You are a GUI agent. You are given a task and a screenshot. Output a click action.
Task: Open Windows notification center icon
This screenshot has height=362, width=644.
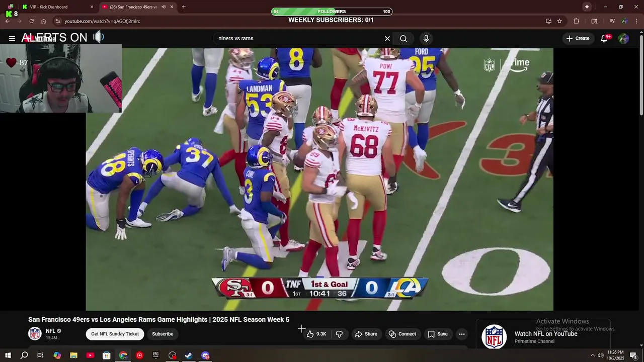tap(634, 355)
